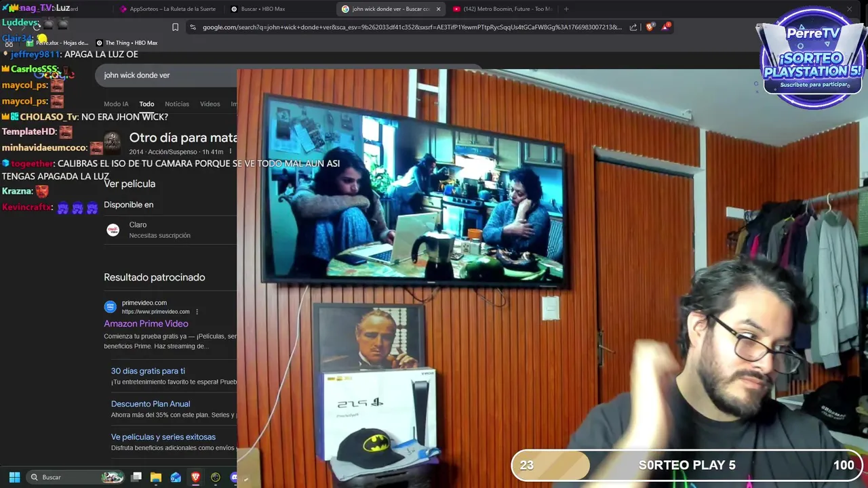Open the Amazon Prime Video sponsored link
The height and width of the screenshot is (488, 868).
(146, 324)
